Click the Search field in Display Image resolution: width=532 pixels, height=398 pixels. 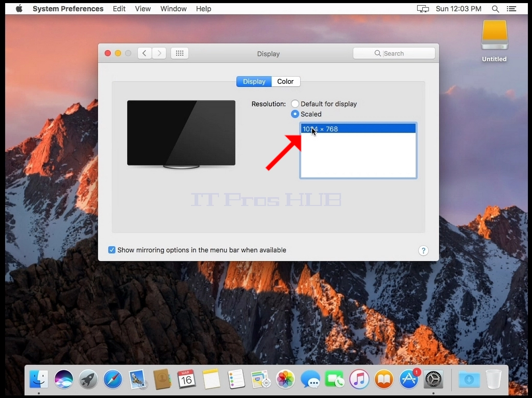[394, 53]
